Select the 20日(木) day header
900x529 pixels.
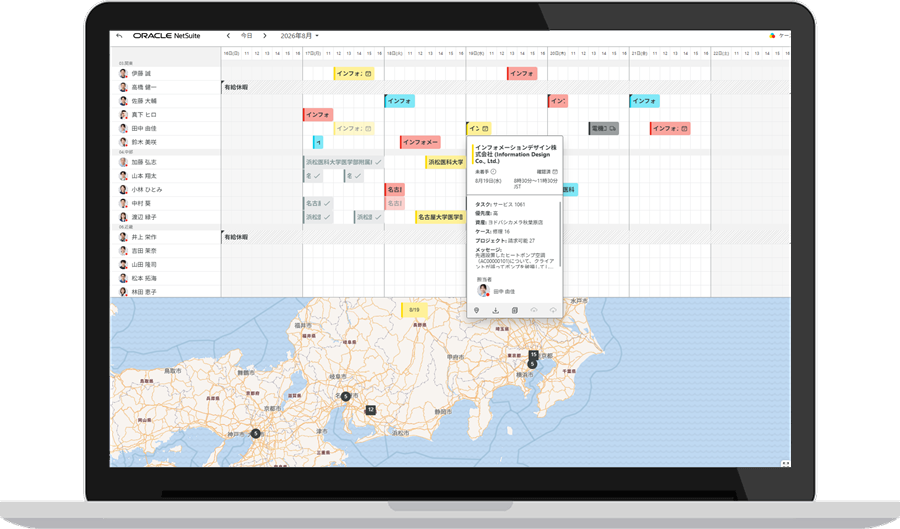coord(558,53)
